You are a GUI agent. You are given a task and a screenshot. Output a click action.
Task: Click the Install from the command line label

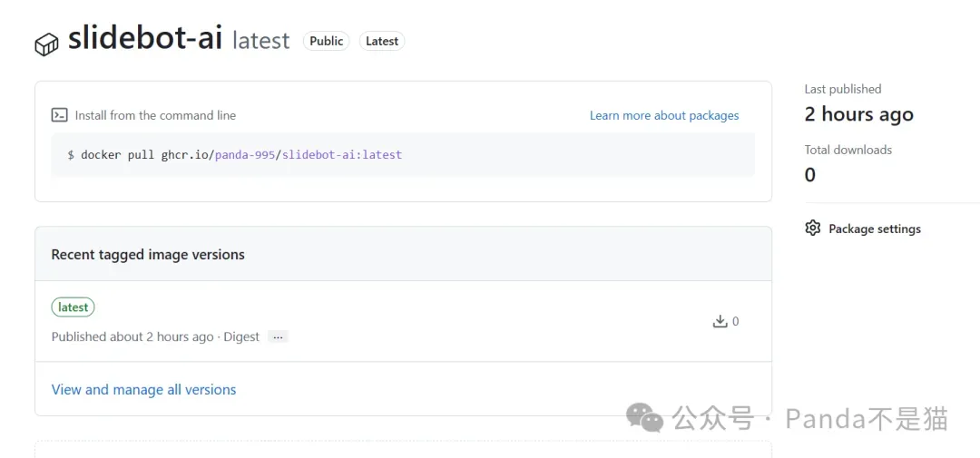(155, 115)
